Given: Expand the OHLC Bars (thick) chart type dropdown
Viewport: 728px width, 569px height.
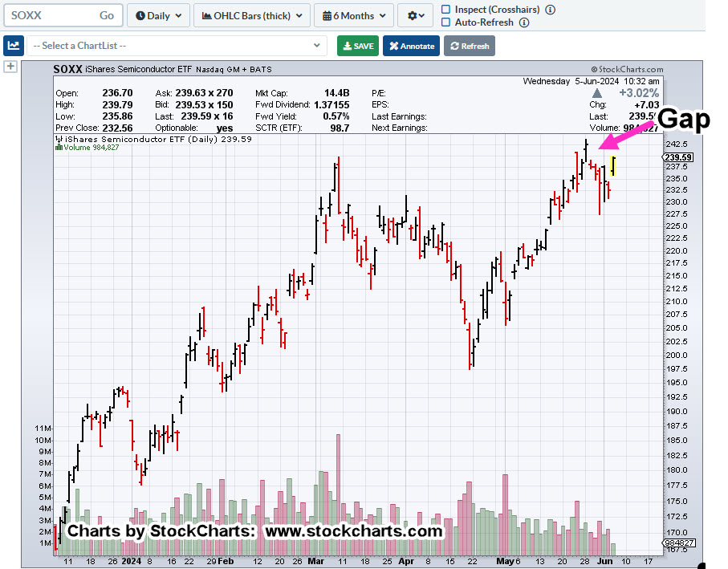Looking at the screenshot, I should click(x=252, y=15).
